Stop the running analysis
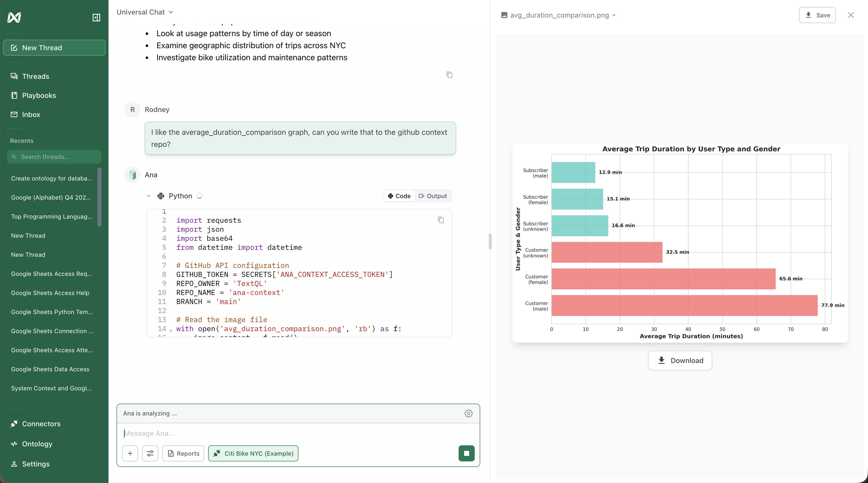The height and width of the screenshot is (483, 868). tap(466, 453)
